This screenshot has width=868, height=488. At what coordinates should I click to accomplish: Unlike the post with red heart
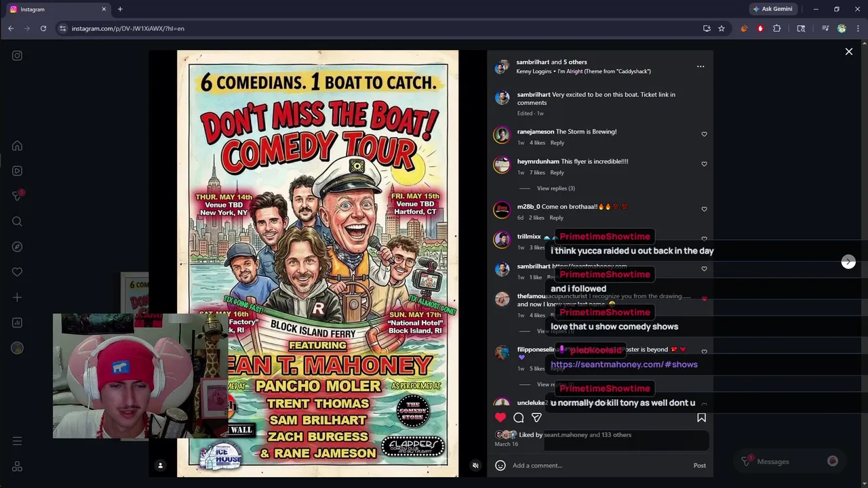tap(500, 418)
